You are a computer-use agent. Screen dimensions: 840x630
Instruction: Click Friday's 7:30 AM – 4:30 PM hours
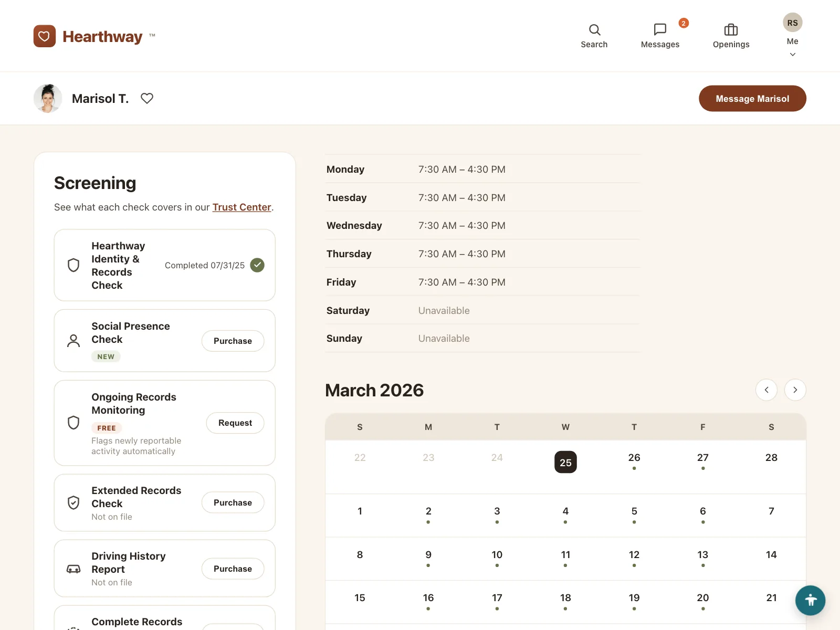click(x=461, y=282)
